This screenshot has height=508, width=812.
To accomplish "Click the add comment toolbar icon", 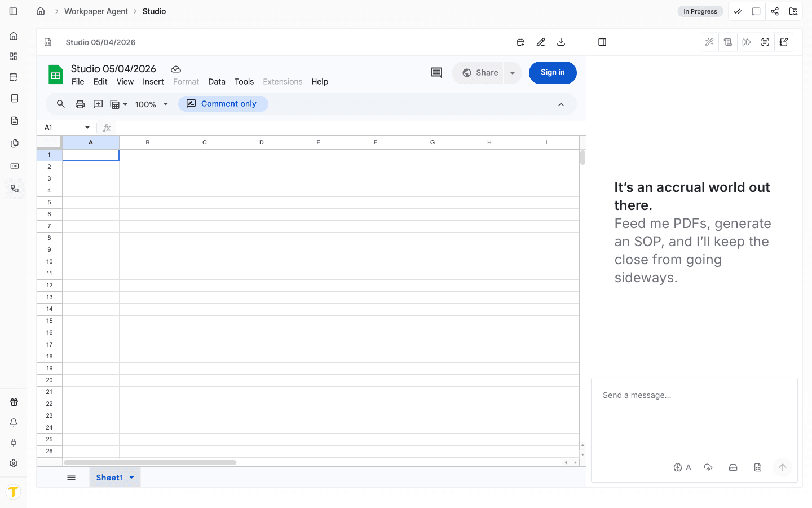I will tap(98, 104).
